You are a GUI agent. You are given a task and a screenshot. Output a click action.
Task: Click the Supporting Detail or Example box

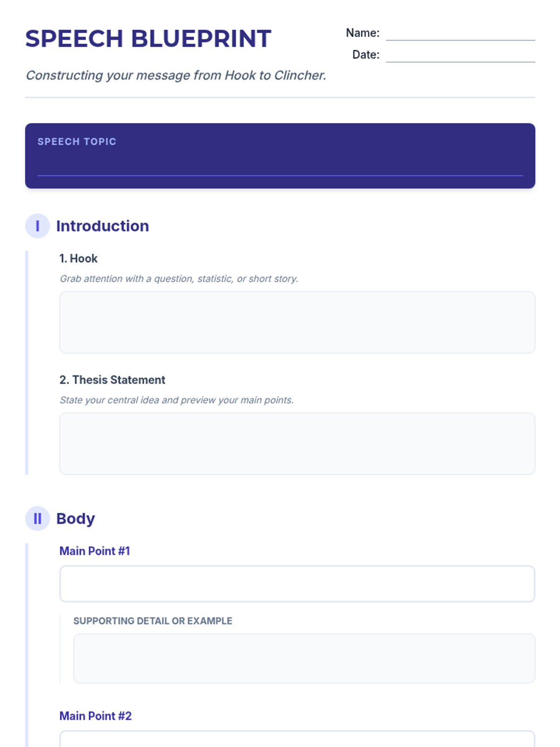coord(304,659)
